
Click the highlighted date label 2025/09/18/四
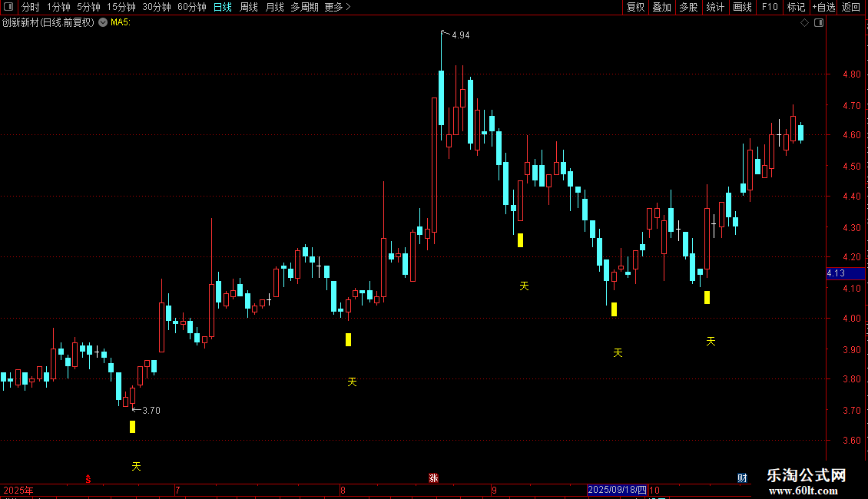click(617, 490)
